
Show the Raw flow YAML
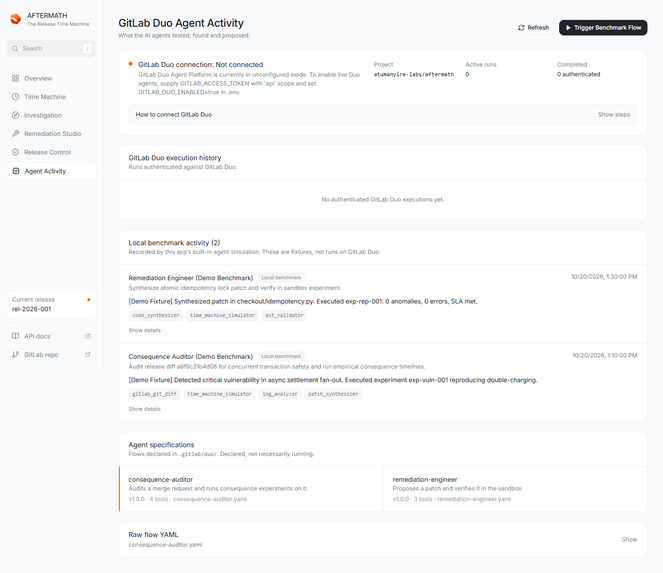(629, 540)
